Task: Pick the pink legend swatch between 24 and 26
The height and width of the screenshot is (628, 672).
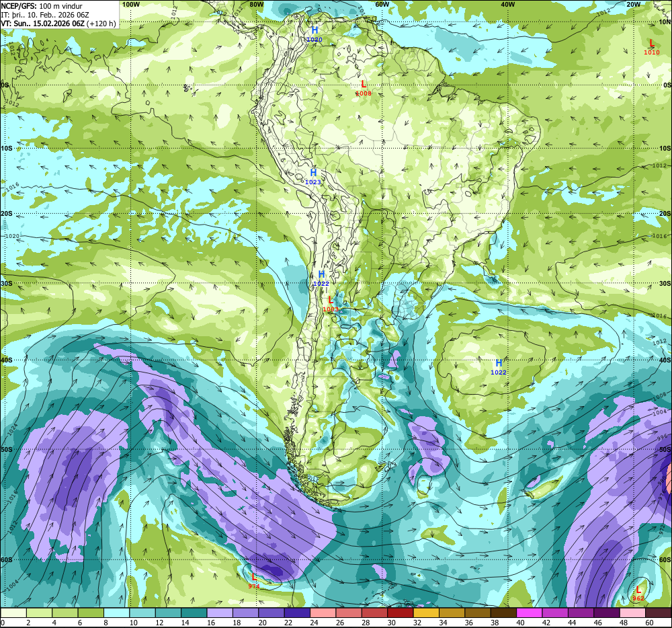Action: pyautogui.click(x=323, y=613)
